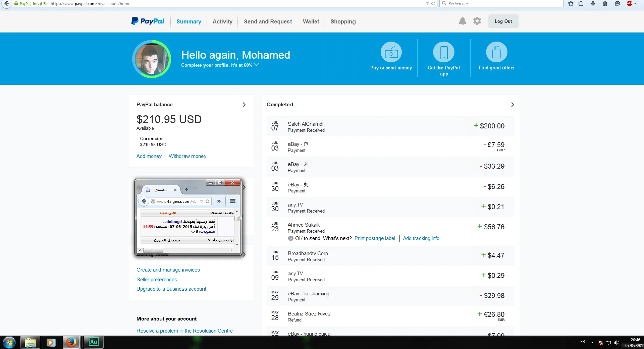The width and height of the screenshot is (644, 349).
Task: Click the 4algeria.com address field
Action: coord(176,201)
